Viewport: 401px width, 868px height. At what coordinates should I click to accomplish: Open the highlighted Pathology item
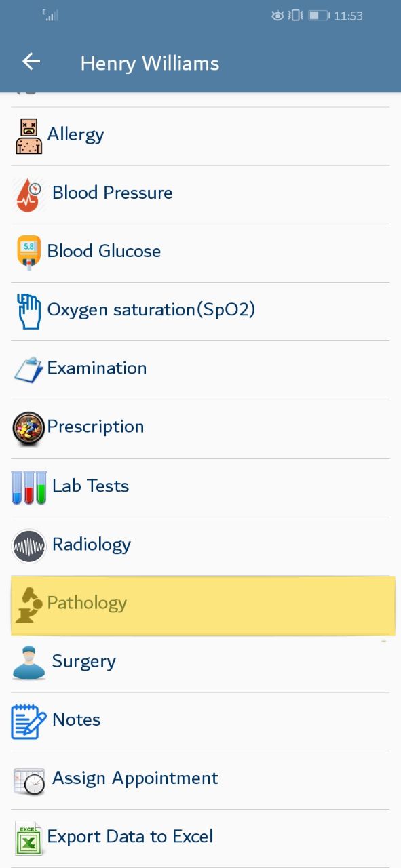pos(203,606)
